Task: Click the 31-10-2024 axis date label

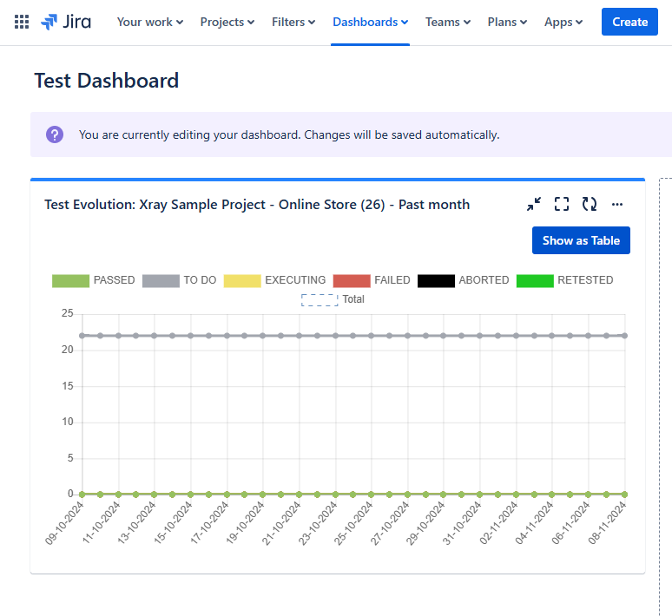Action: coord(462,523)
